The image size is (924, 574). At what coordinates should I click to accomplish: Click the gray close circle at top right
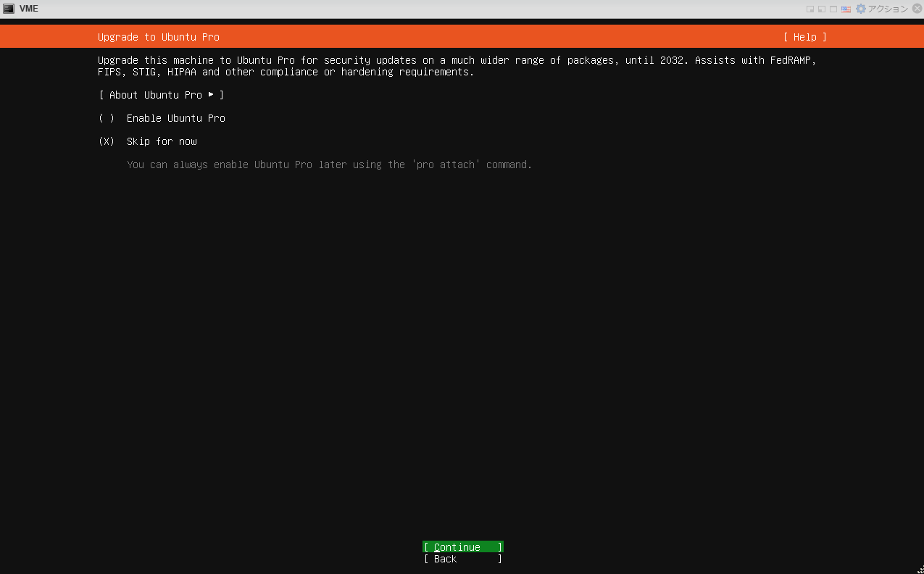[916, 8]
